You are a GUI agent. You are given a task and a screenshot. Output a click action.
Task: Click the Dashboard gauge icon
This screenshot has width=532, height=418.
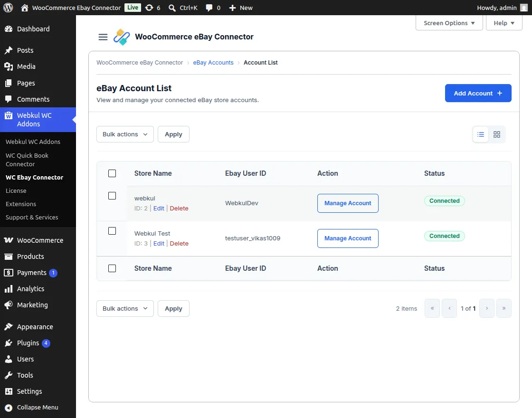click(9, 29)
